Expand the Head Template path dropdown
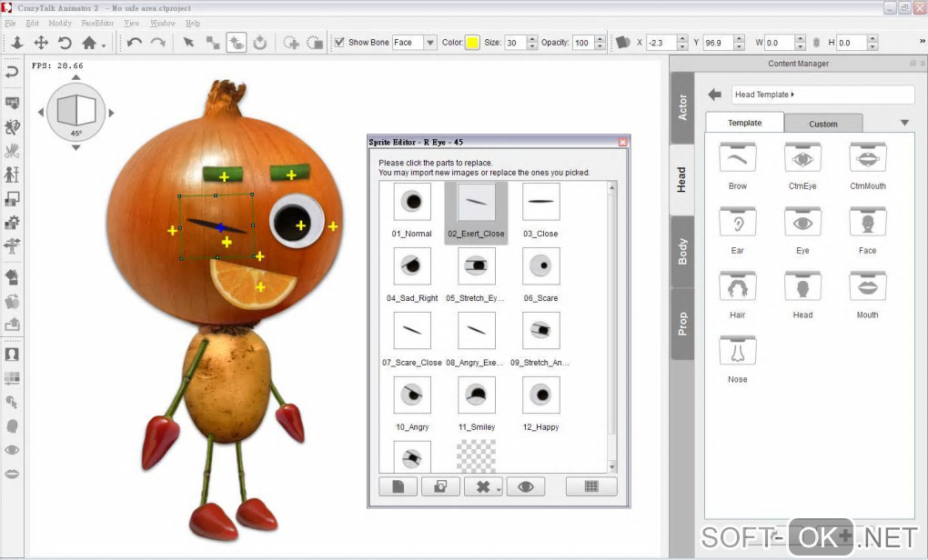 pyautogui.click(x=792, y=95)
